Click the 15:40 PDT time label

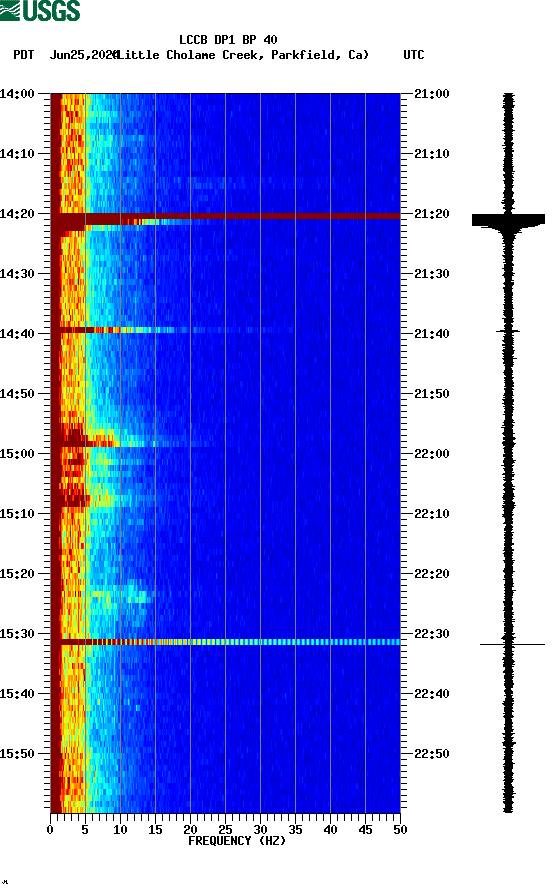[17, 694]
